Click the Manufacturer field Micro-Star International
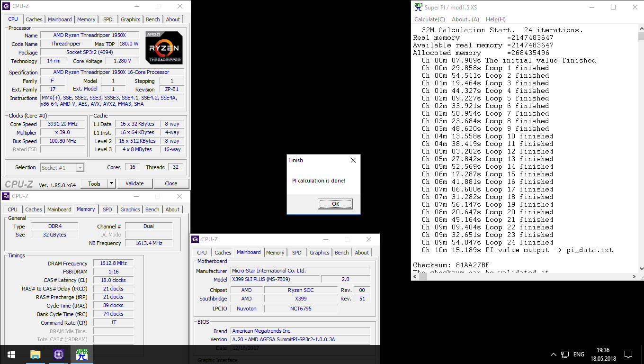 [300, 271]
